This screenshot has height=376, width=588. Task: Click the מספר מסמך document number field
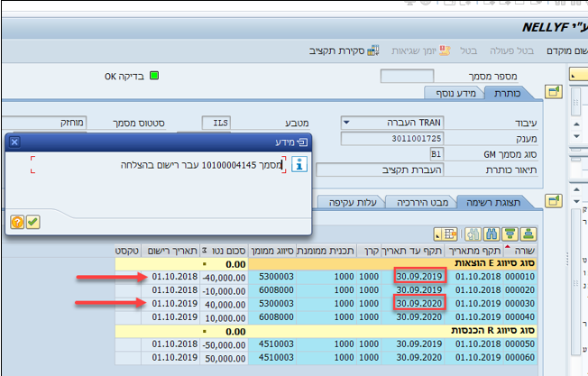point(407,76)
